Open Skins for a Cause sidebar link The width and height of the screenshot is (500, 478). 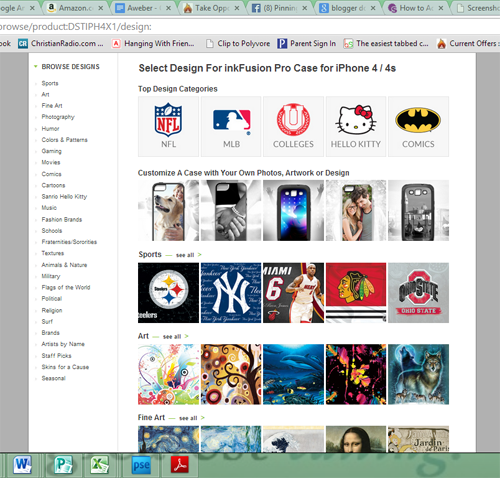pyautogui.click(x=65, y=367)
